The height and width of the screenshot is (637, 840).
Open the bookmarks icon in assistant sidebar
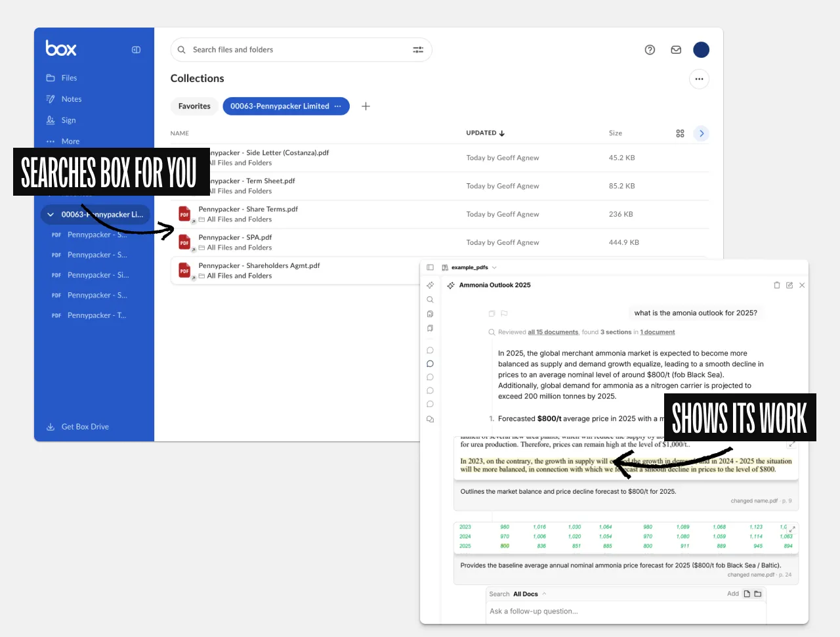[x=430, y=328]
